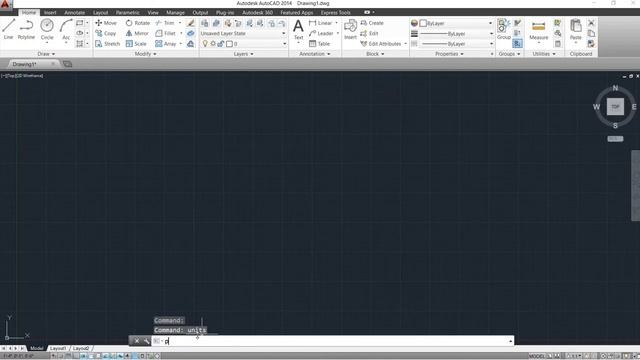This screenshot has width=640, height=360.
Task: Expand the Annotation panel
Action: point(315,54)
